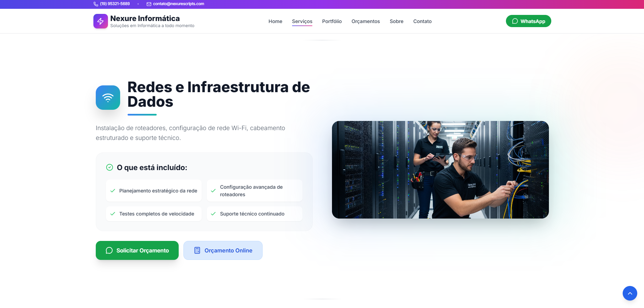Click Solicitar Orçamento button
Viewport: 644px width, 308px height.
pyautogui.click(x=137, y=250)
